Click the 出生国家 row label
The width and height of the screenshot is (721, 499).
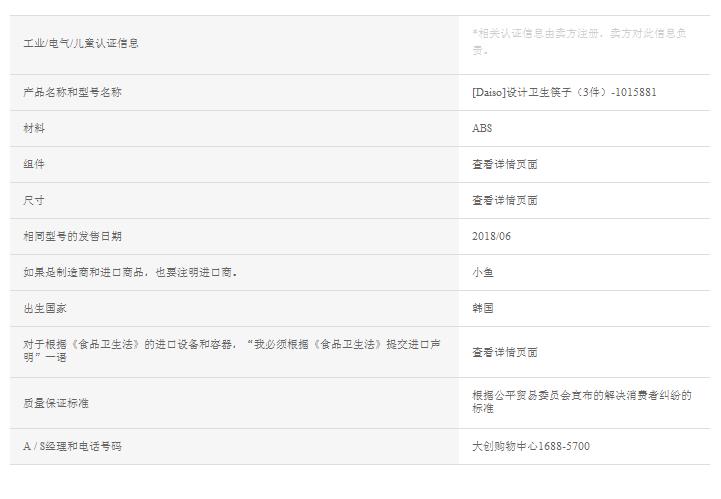click(45, 308)
